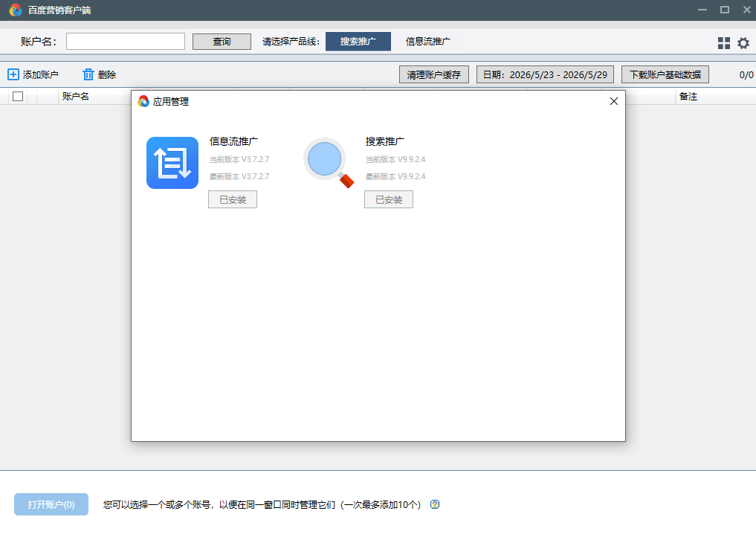The width and height of the screenshot is (756, 537).
Task: Toggle the select-all accounts checkbox
Action: (18, 97)
